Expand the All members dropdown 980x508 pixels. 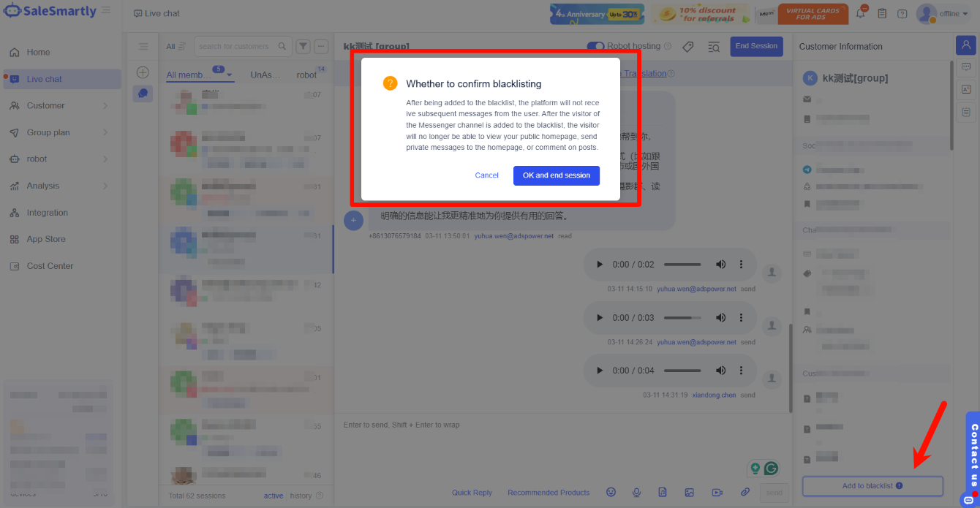pyautogui.click(x=230, y=75)
